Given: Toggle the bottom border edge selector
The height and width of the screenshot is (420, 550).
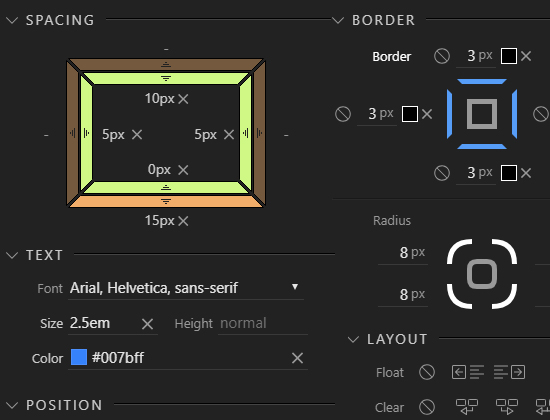Looking at the screenshot, I should click(482, 146).
